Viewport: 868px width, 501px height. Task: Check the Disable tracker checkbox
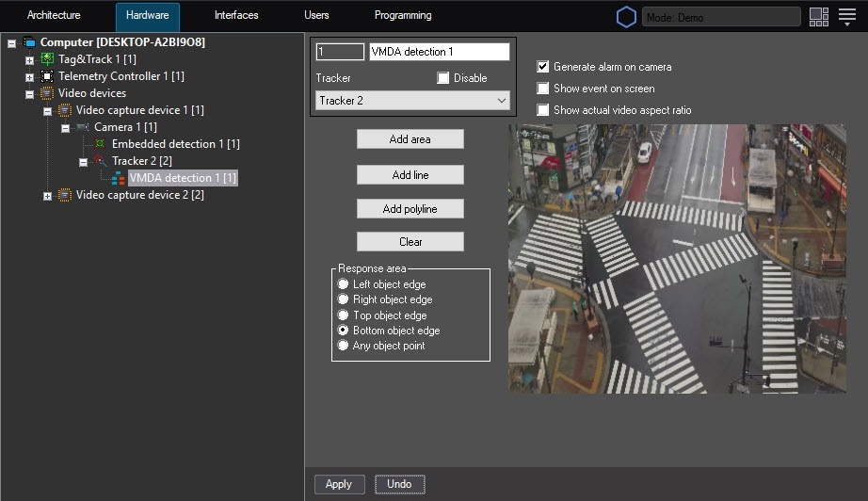pyautogui.click(x=442, y=78)
